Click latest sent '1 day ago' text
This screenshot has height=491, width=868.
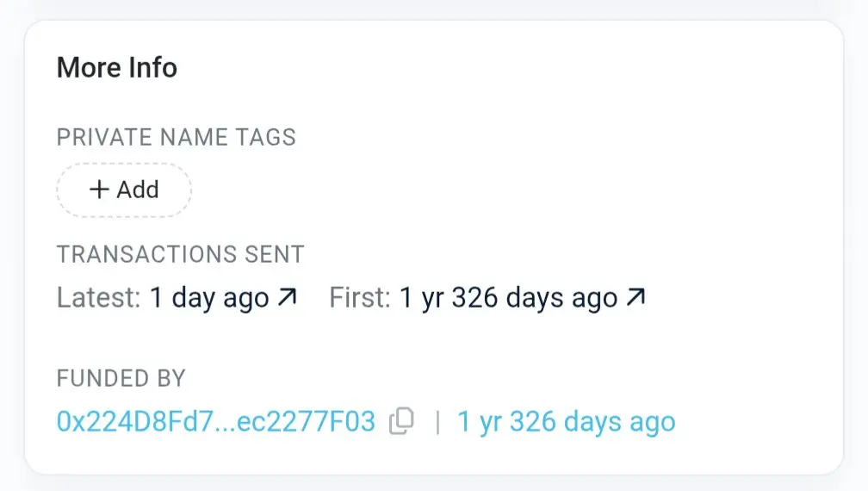tap(209, 298)
